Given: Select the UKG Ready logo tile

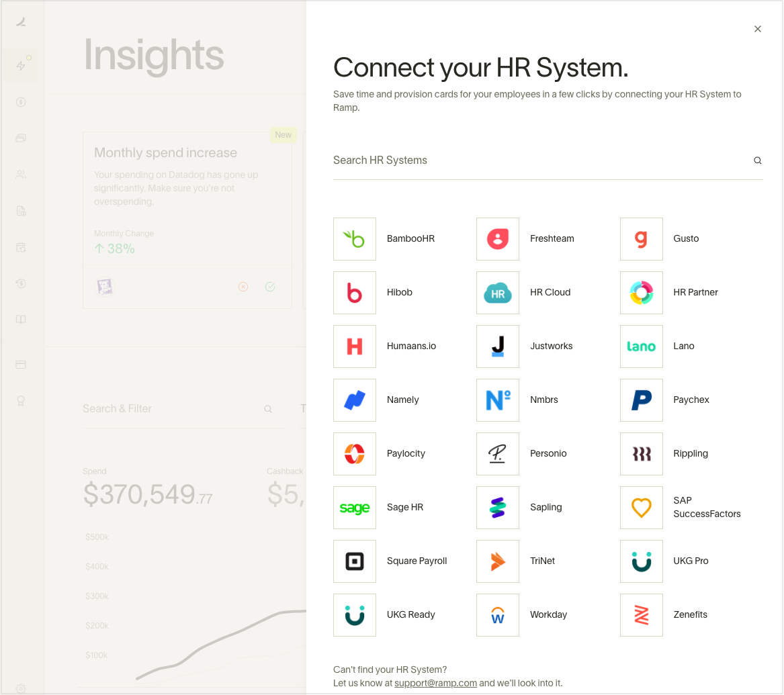Looking at the screenshot, I should [x=355, y=615].
